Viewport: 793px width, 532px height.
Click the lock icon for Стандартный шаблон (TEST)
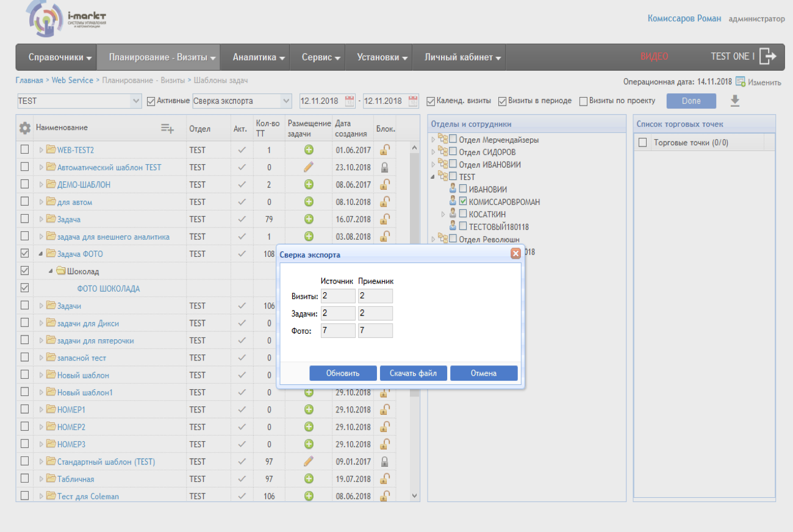click(x=384, y=462)
